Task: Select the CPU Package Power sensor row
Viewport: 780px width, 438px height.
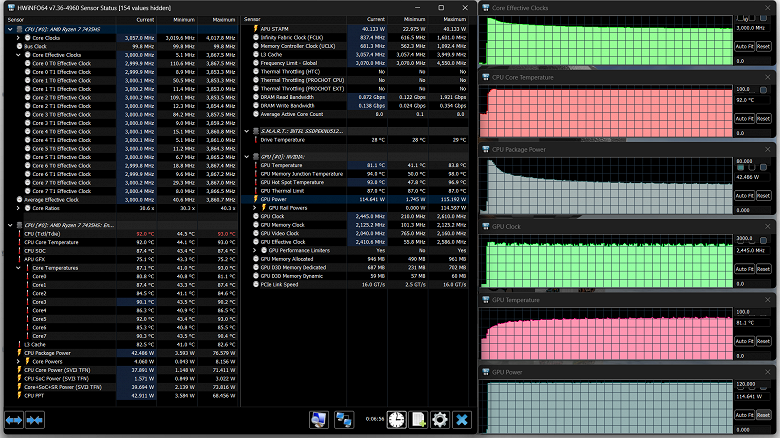Action: coord(122,353)
